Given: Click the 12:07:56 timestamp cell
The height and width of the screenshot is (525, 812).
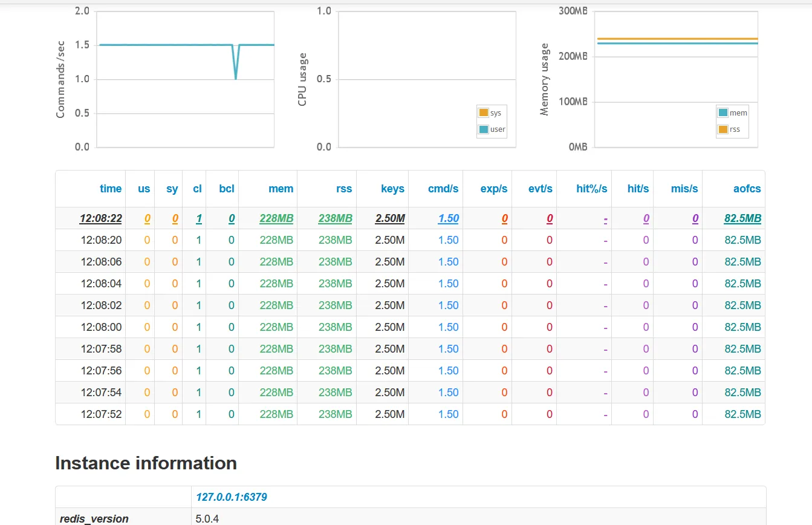Looking at the screenshot, I should coord(101,371).
